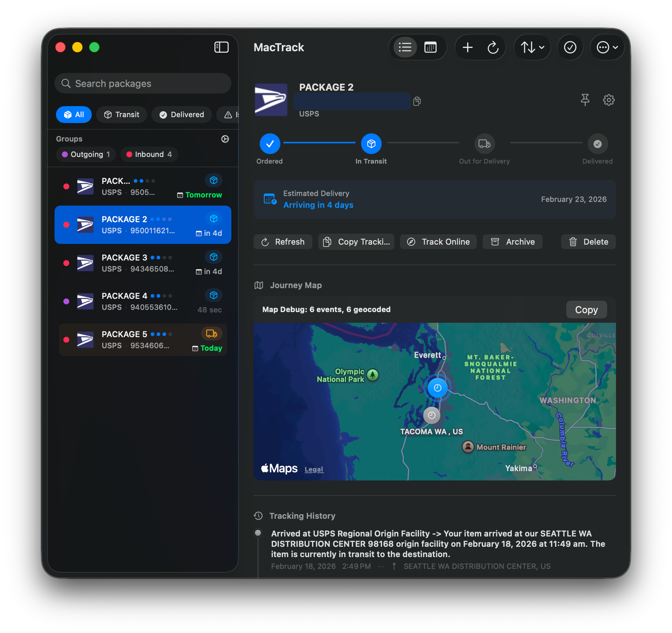Open the more options ellipsis menu
This screenshot has height=633, width=672.
click(x=607, y=47)
